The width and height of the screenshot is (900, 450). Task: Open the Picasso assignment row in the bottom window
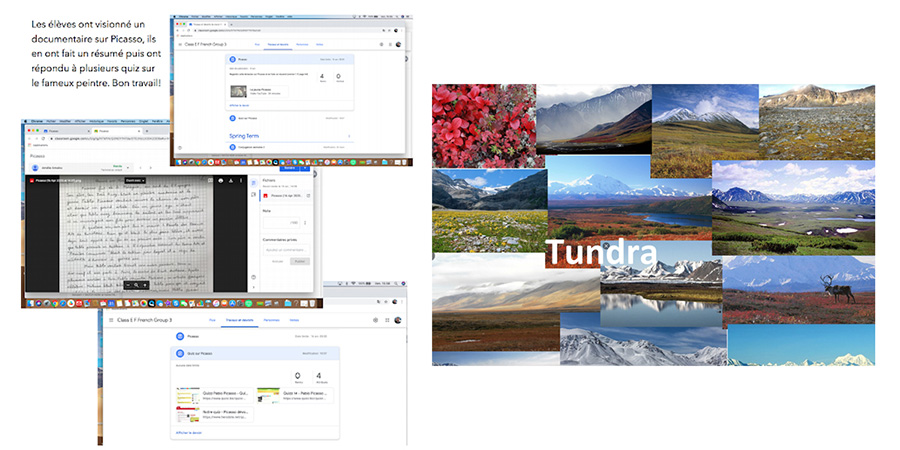tap(255, 336)
